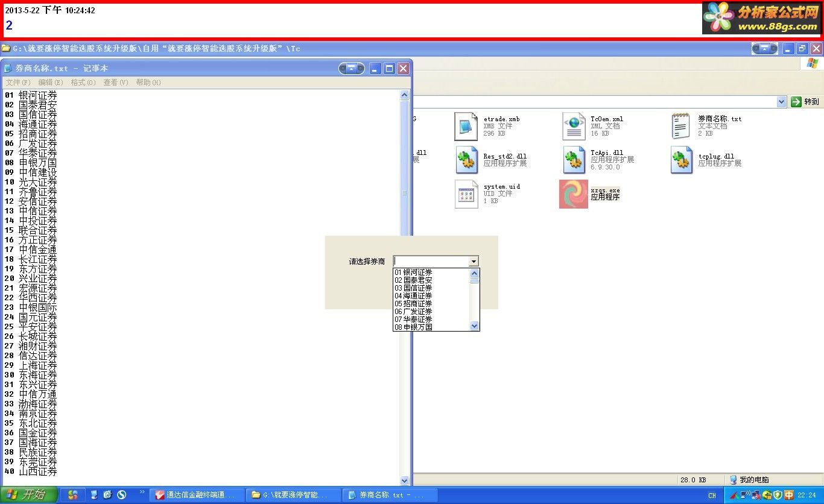Choose 04 海通证券 in dropdown list
This screenshot has width=824, height=504.
[432, 296]
